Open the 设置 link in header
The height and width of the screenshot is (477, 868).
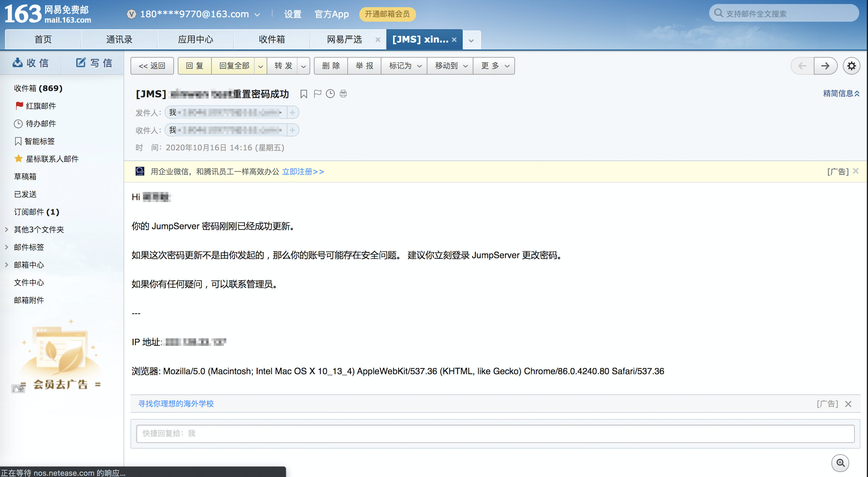click(292, 14)
